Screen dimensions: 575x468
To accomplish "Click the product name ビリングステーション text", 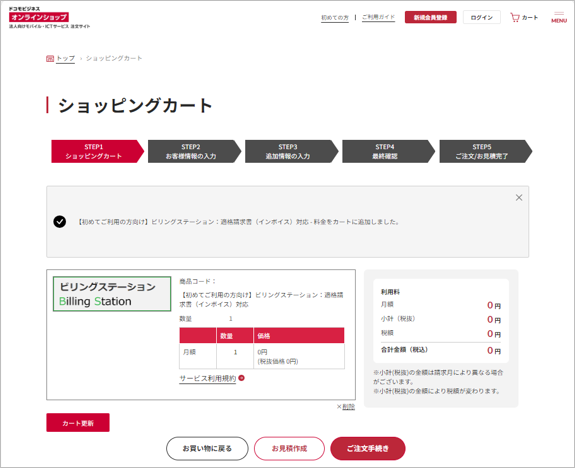I will 262,300.
